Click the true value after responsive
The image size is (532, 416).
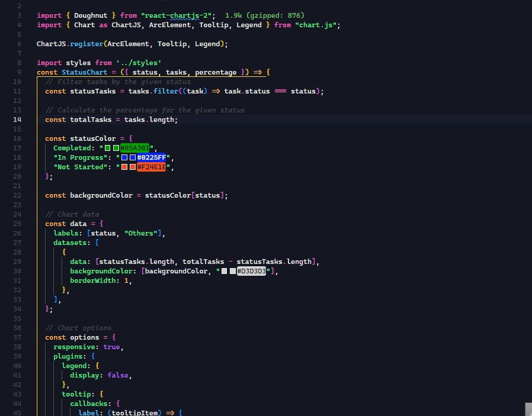tap(111, 347)
